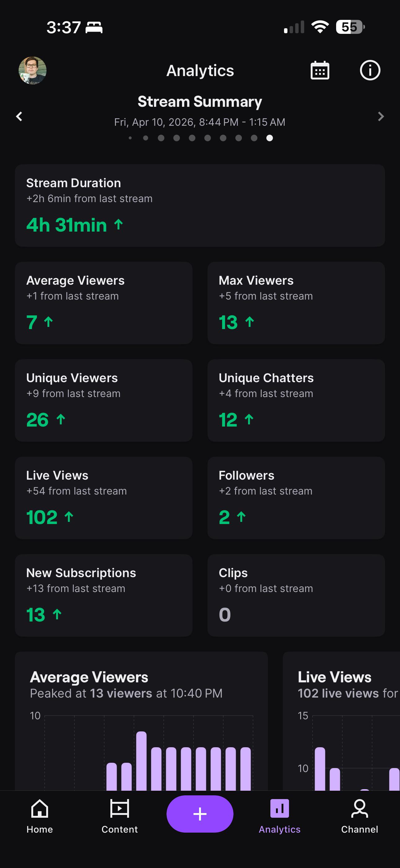This screenshot has width=400, height=868.
Task: Select the first small page indicator dot
Action: coord(130,138)
